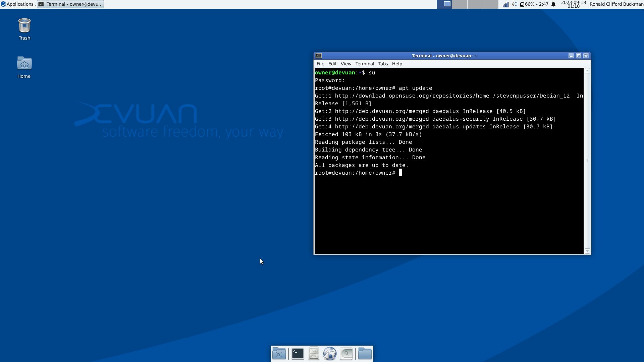Click 'All packages are up to date.' line

click(x=362, y=165)
